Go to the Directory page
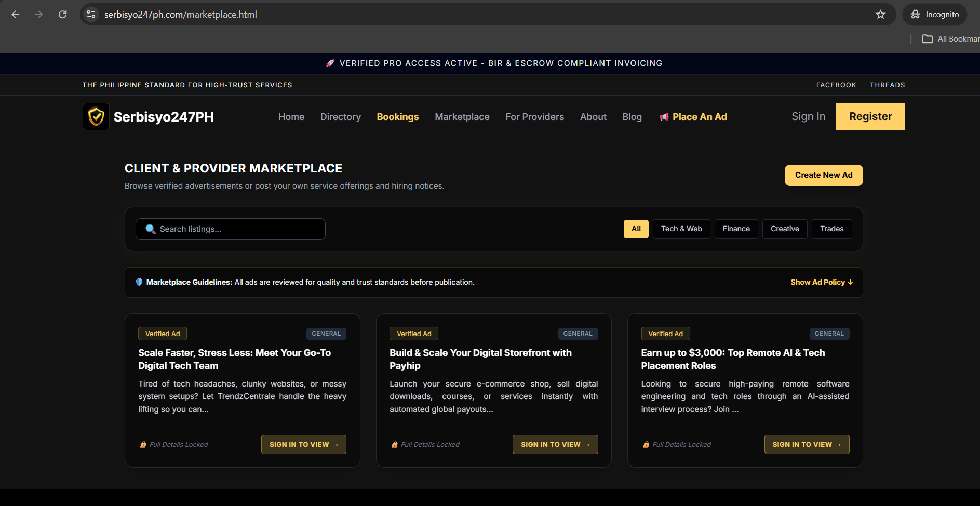Screen dimensions: 980x506 pos(341,117)
